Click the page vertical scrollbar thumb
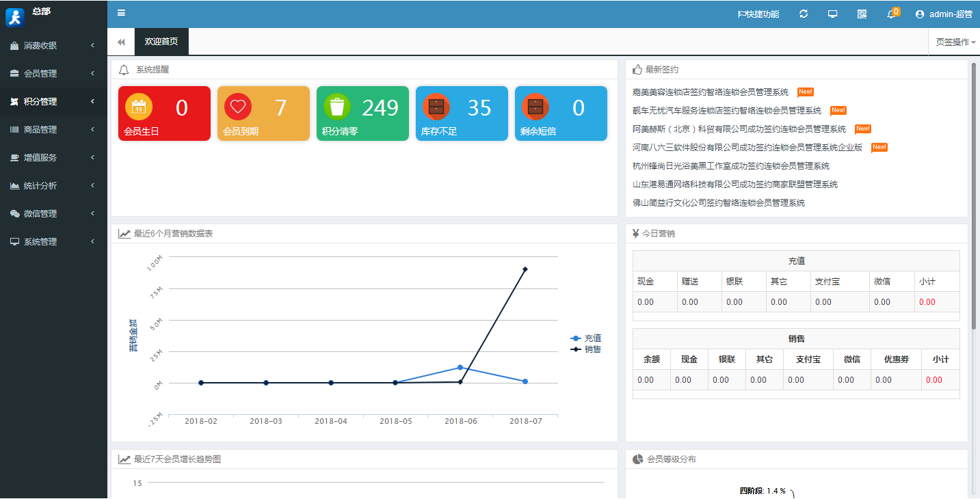 [x=974, y=195]
